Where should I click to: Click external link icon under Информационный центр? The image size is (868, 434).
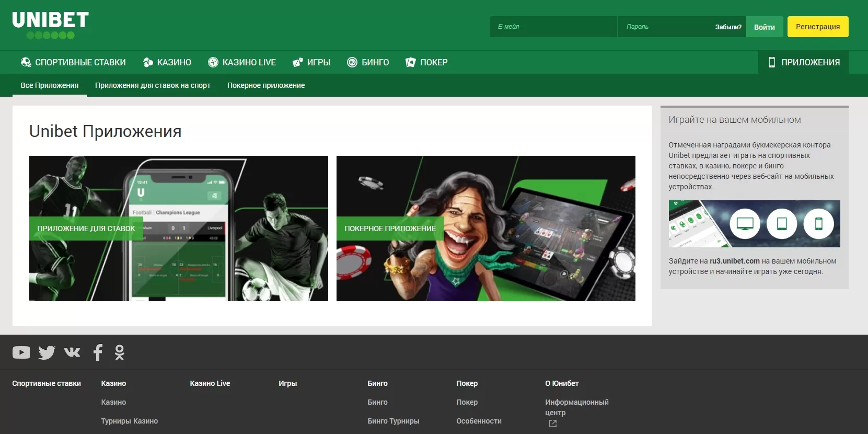pyautogui.click(x=553, y=424)
